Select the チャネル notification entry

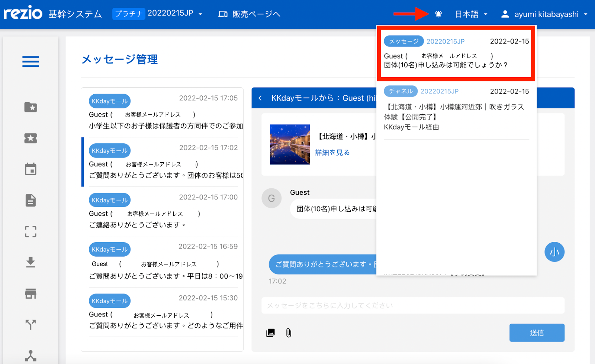(401, 91)
